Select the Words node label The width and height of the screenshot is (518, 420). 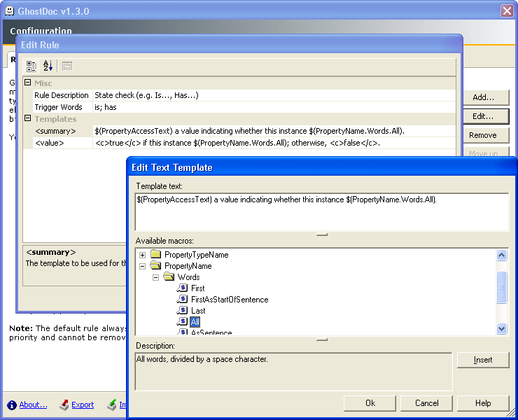point(188,277)
